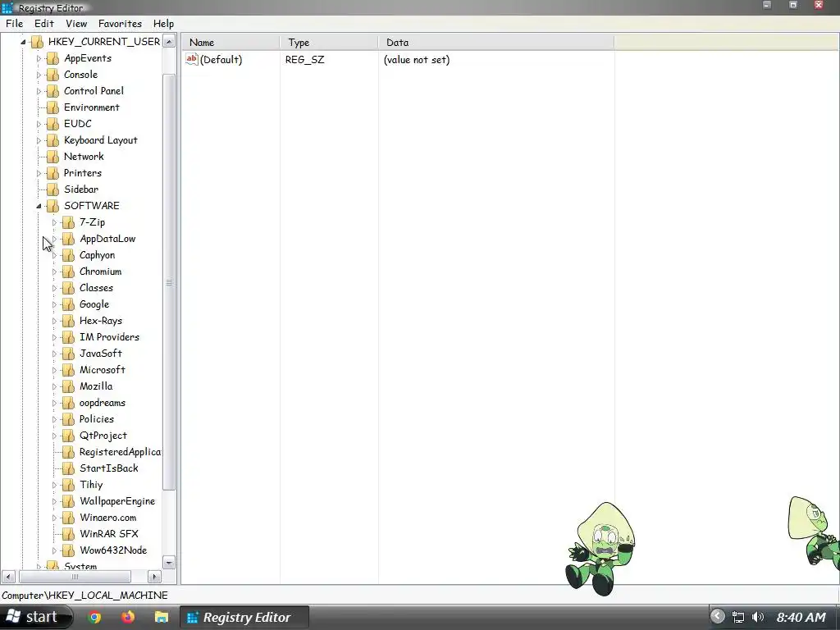The width and height of the screenshot is (840, 630).
Task: Open the volume tray icon
Action: [x=757, y=617]
